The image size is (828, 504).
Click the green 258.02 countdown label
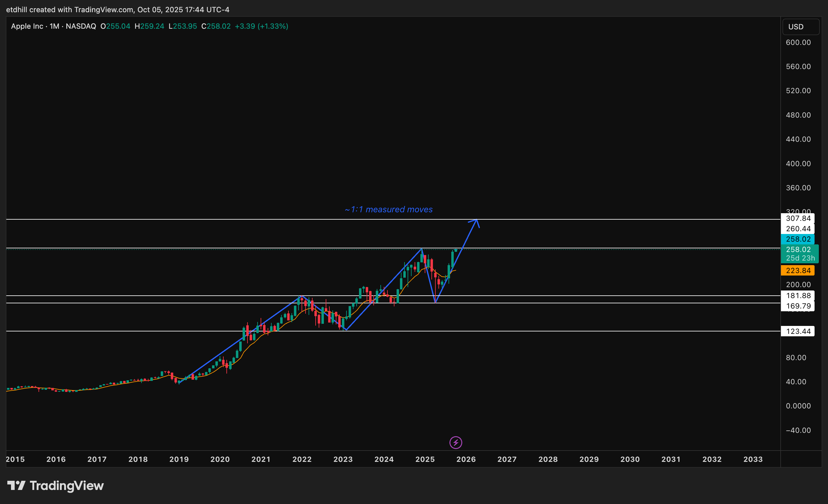[x=800, y=254]
